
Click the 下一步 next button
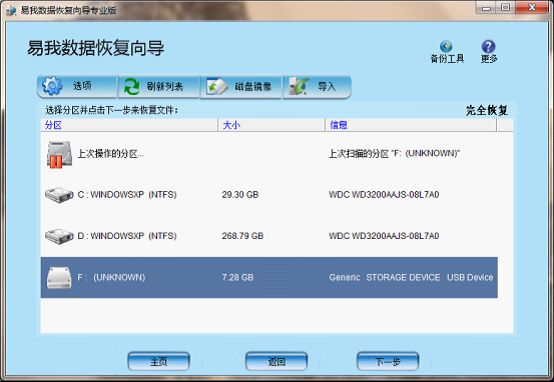pos(388,361)
